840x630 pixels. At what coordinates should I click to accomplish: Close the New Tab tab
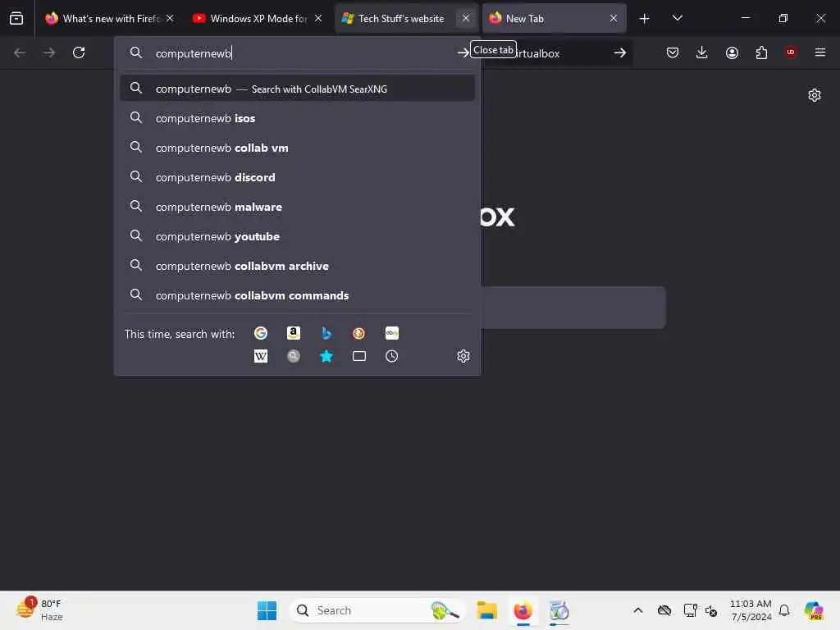[614, 18]
